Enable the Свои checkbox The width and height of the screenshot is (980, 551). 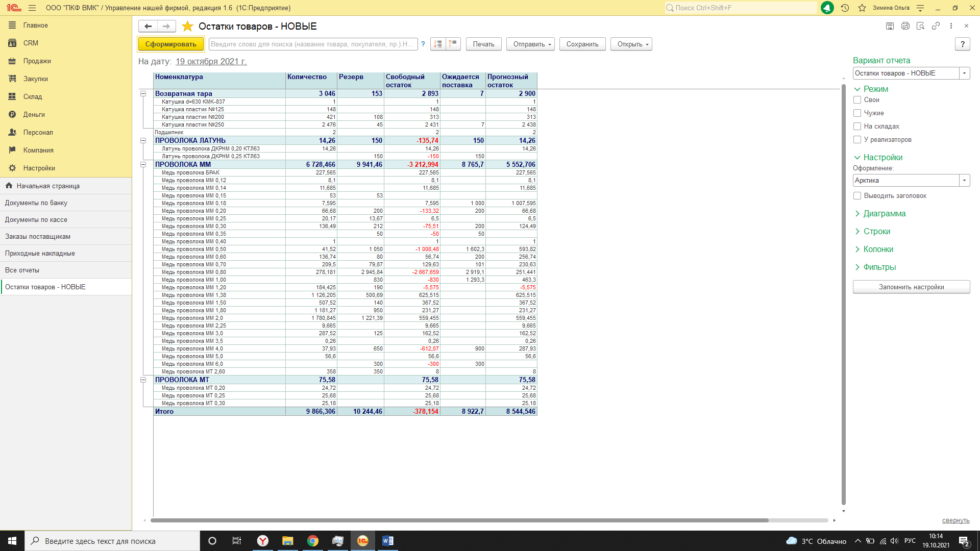pos(857,100)
